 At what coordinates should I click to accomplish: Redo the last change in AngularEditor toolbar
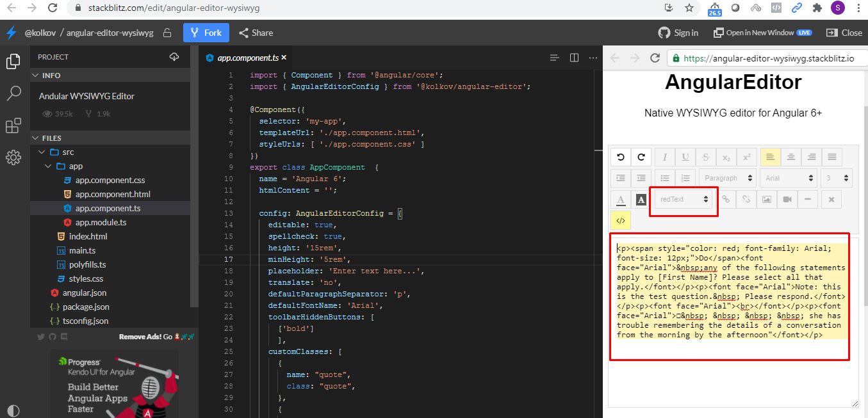click(641, 157)
